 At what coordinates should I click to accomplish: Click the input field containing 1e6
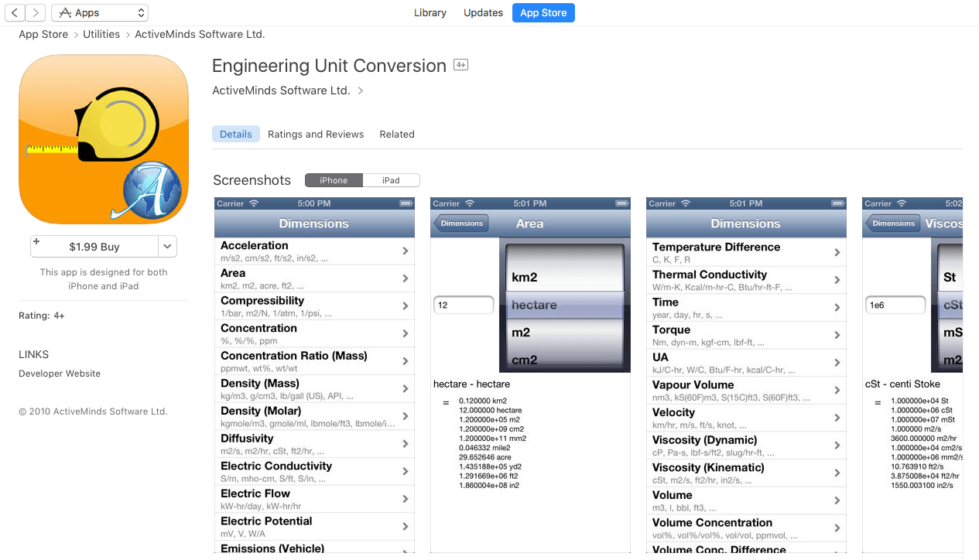coord(895,305)
